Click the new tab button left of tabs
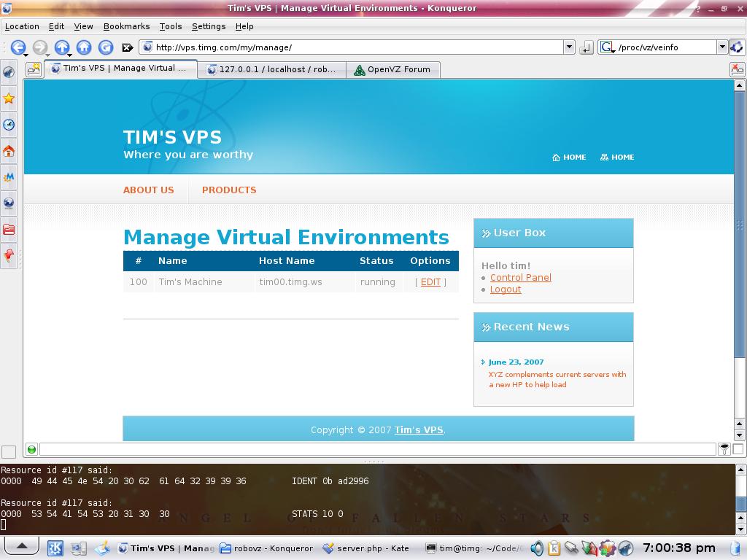 click(34, 69)
